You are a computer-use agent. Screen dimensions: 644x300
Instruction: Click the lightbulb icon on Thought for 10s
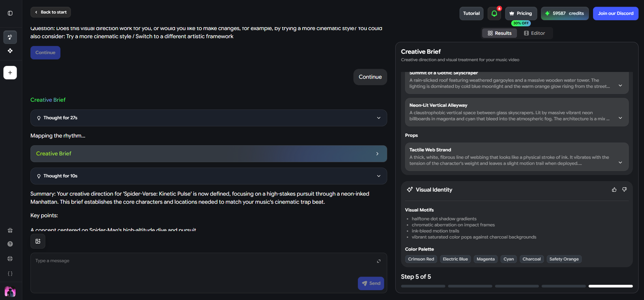point(39,176)
